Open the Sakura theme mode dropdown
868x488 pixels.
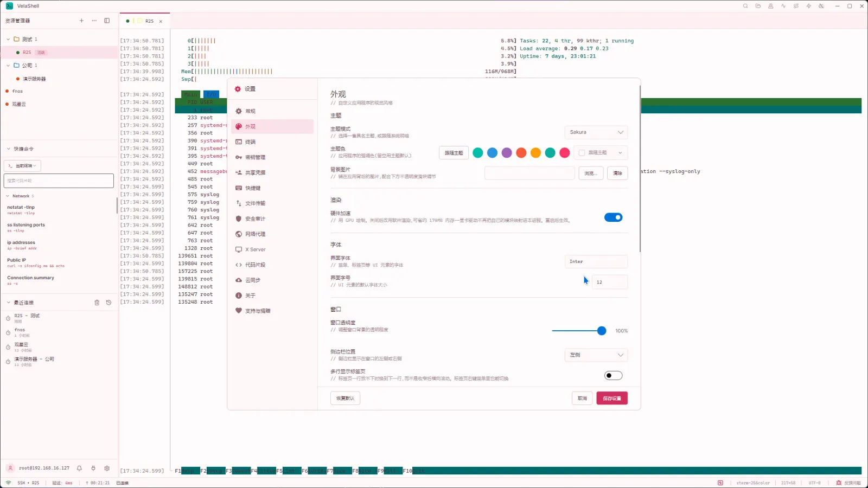596,132
